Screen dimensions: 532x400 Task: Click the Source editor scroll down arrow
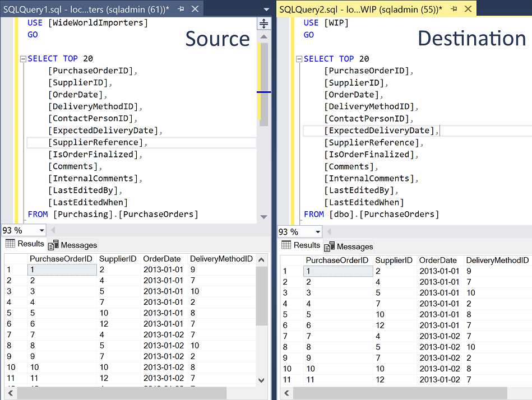pos(263,217)
